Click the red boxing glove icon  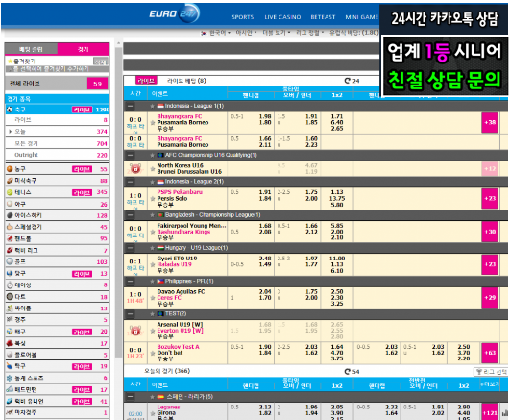point(10,343)
